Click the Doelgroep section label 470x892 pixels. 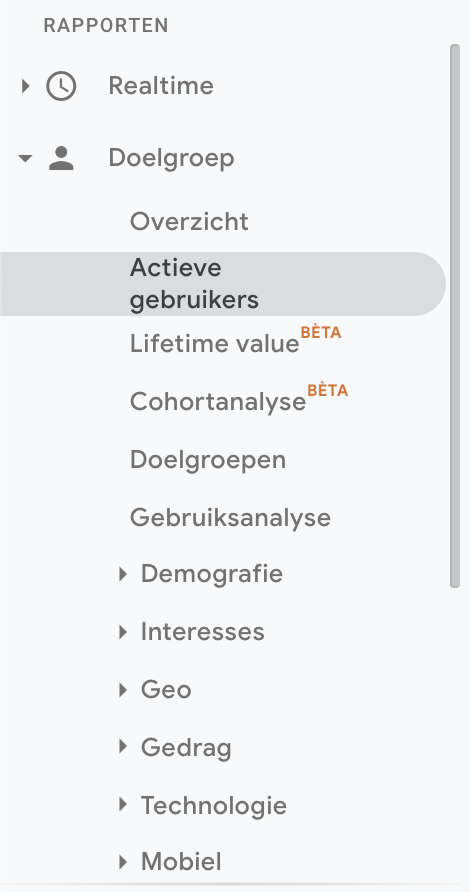tap(171, 158)
